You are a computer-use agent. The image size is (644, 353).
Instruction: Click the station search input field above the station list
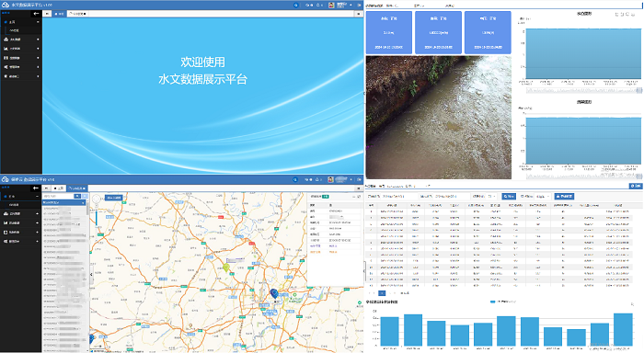click(x=58, y=196)
